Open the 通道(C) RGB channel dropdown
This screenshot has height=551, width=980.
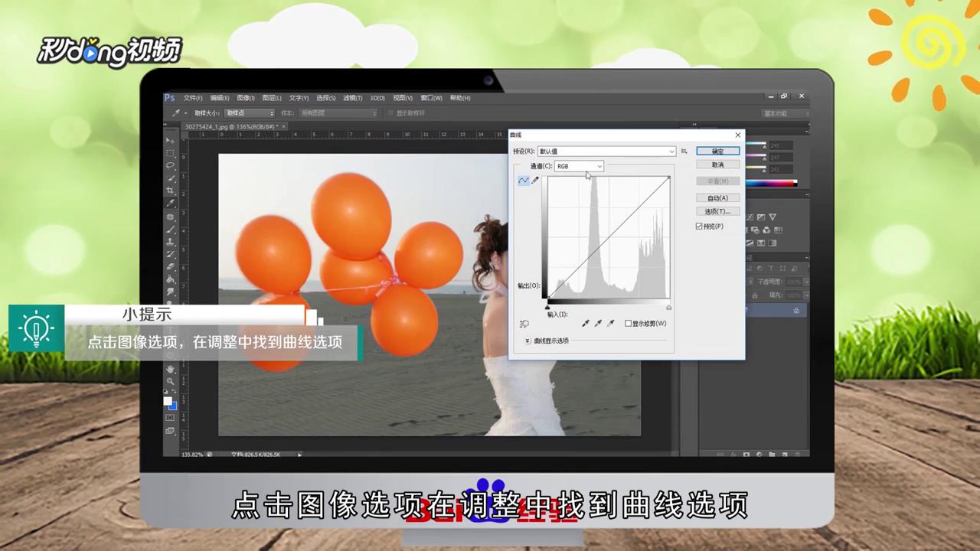click(579, 166)
